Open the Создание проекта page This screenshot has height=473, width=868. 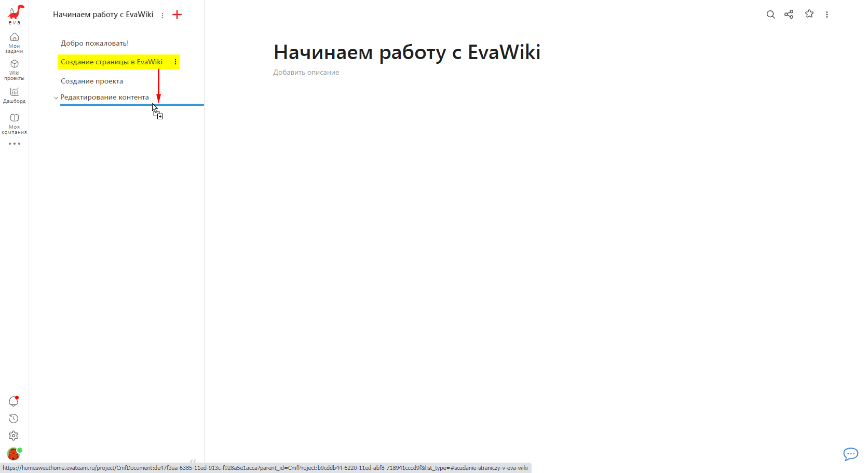(92, 81)
